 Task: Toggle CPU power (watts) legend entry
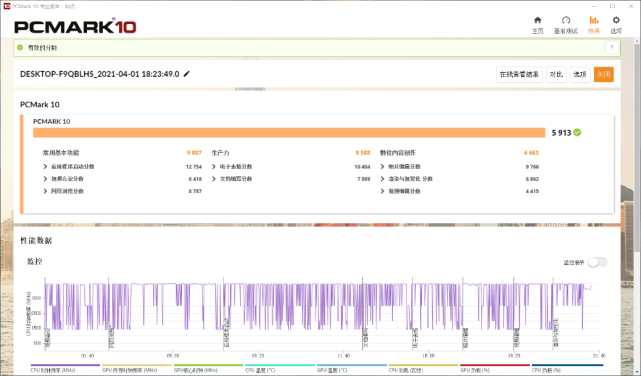(423, 368)
